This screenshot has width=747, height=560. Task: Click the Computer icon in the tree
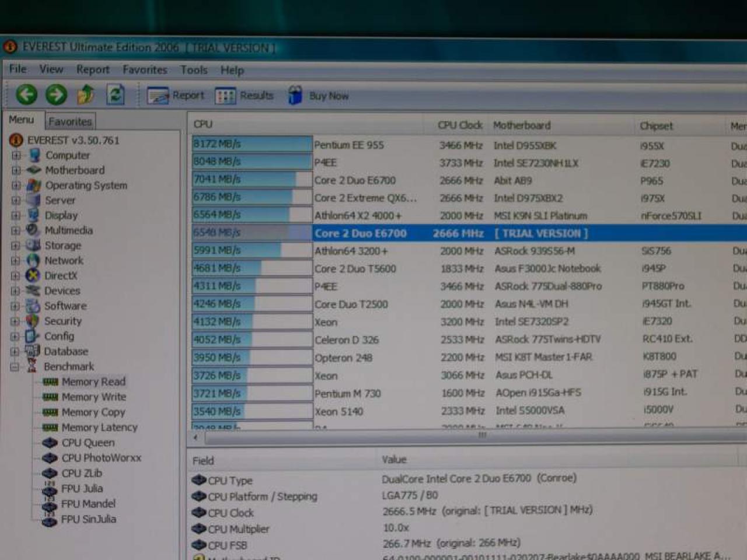coord(34,155)
